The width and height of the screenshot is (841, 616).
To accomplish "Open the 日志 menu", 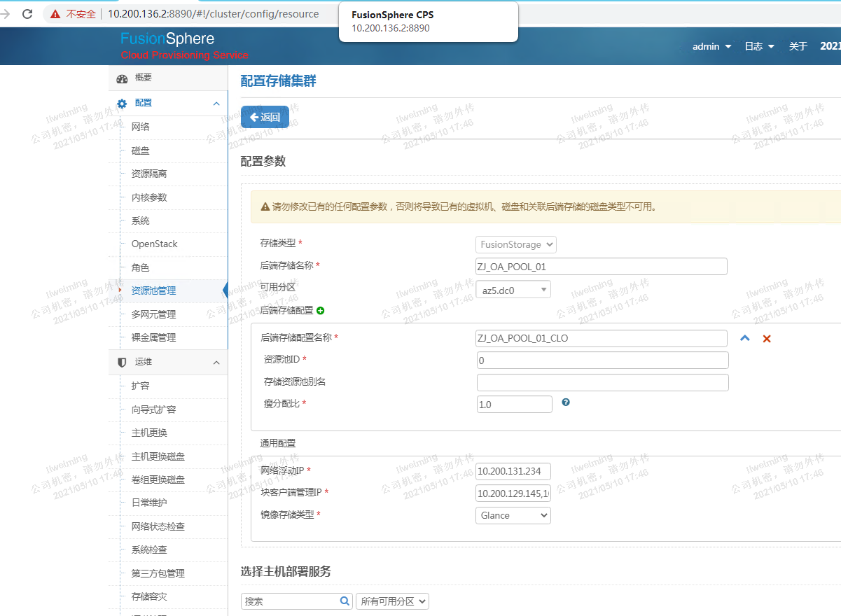I will [759, 46].
